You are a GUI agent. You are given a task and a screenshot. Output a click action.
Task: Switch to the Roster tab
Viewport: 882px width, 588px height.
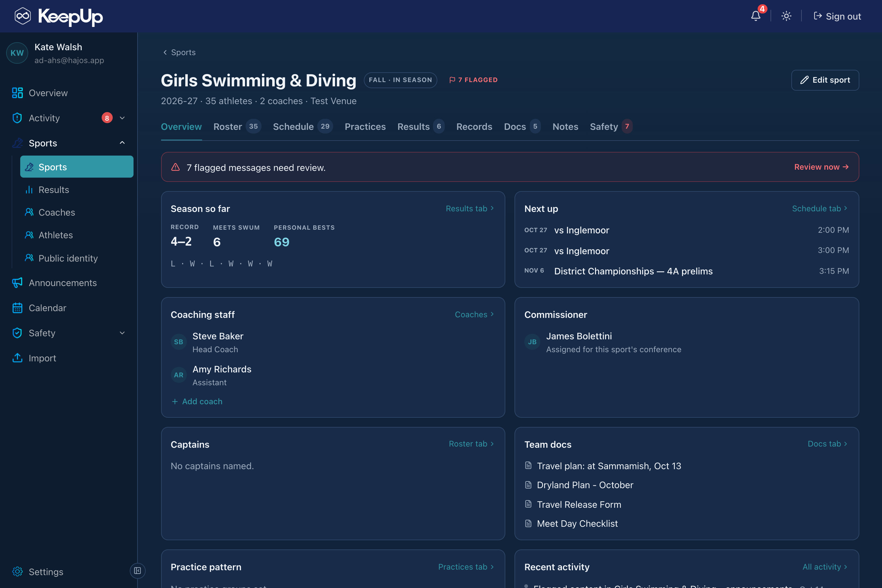237,126
